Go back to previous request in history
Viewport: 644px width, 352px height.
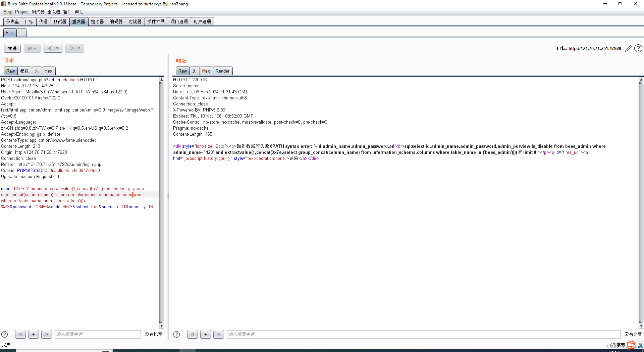50,48
